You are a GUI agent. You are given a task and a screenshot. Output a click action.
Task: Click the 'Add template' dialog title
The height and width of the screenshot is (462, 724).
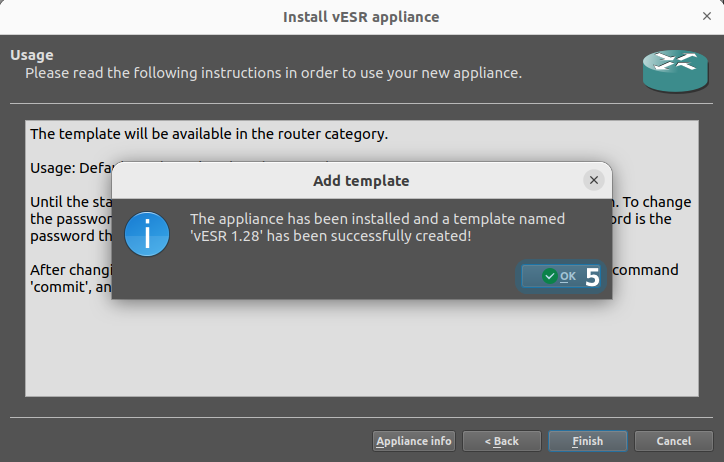click(x=361, y=181)
